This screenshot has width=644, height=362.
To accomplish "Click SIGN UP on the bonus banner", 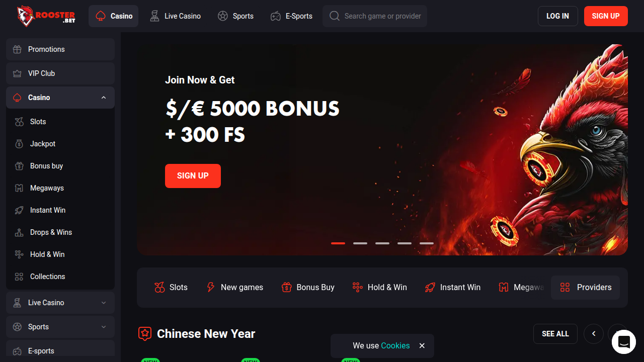I will tap(193, 176).
